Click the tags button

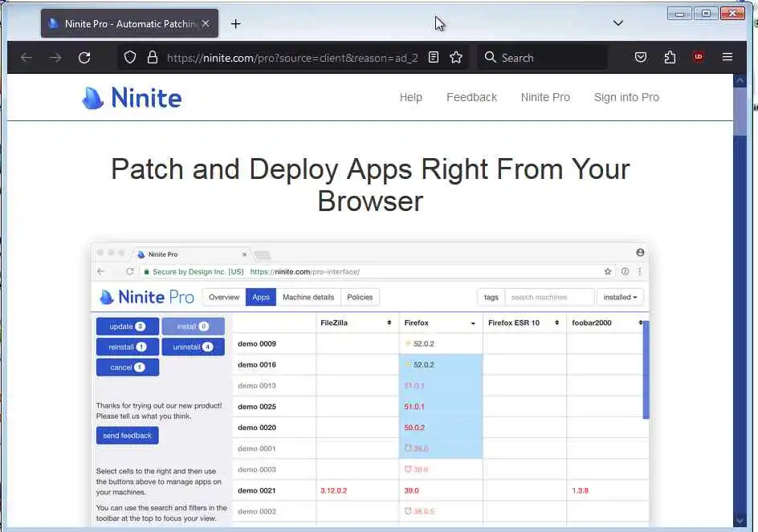(491, 297)
